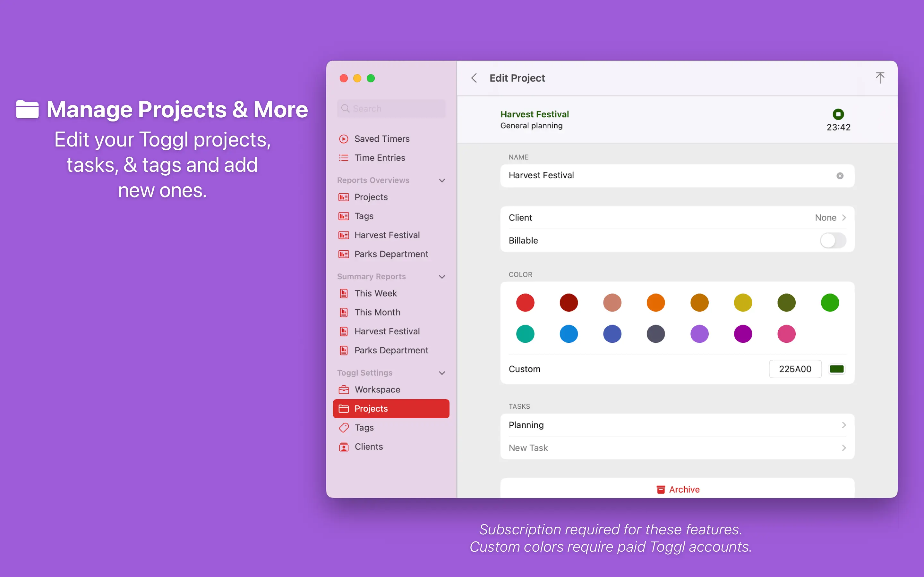Click the Archive button
The width and height of the screenshot is (924, 577).
(x=677, y=489)
